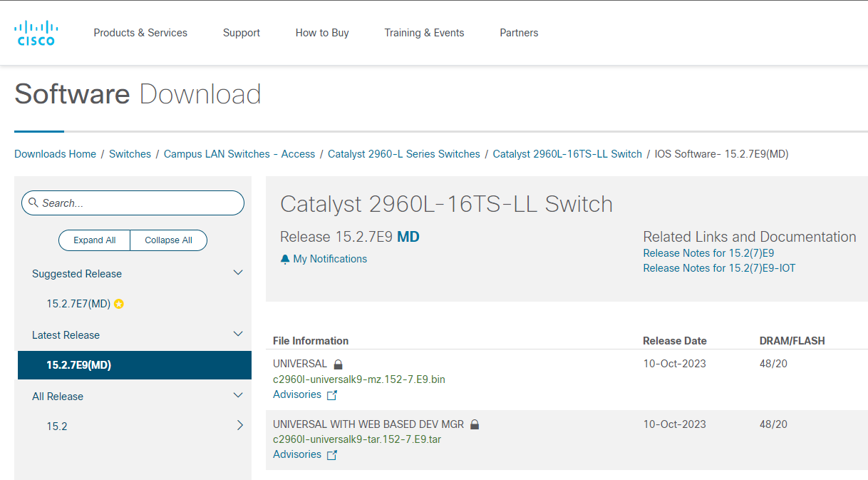Click the Suggested Release heading
The image size is (868, 480).
point(77,274)
